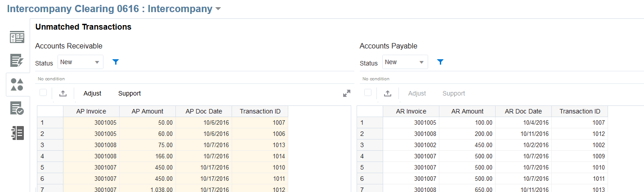Tick select-all checkbox in Accounts Payable
The width and height of the screenshot is (644, 192).
point(368,93)
